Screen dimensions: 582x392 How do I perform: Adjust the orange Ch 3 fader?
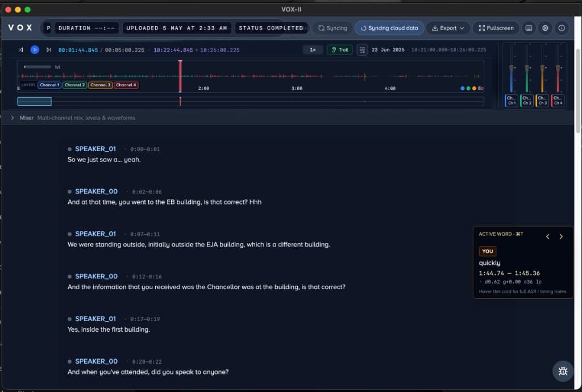click(542, 68)
